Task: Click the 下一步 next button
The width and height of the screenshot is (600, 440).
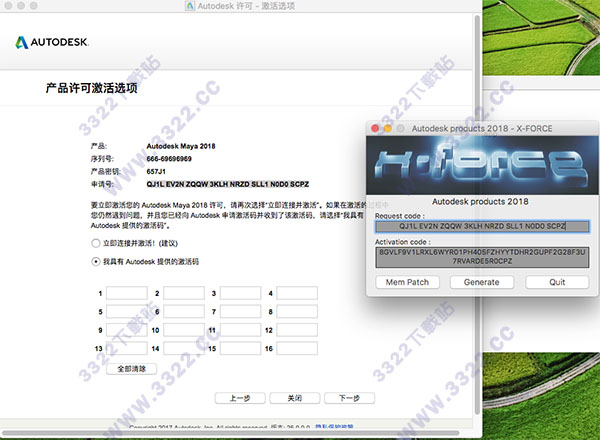Action: tap(349, 398)
